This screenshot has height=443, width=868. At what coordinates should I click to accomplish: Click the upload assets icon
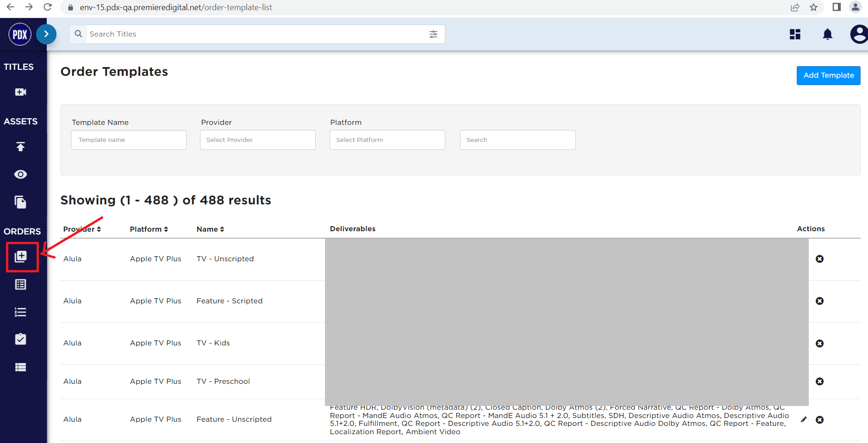(x=20, y=147)
